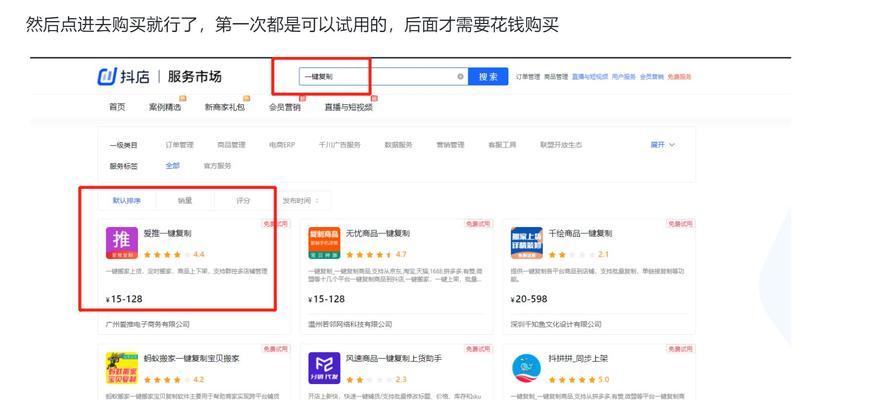This screenshot has height=400, width=886.
Task: Click the search field containing 一键复制
Action: [x=384, y=76]
